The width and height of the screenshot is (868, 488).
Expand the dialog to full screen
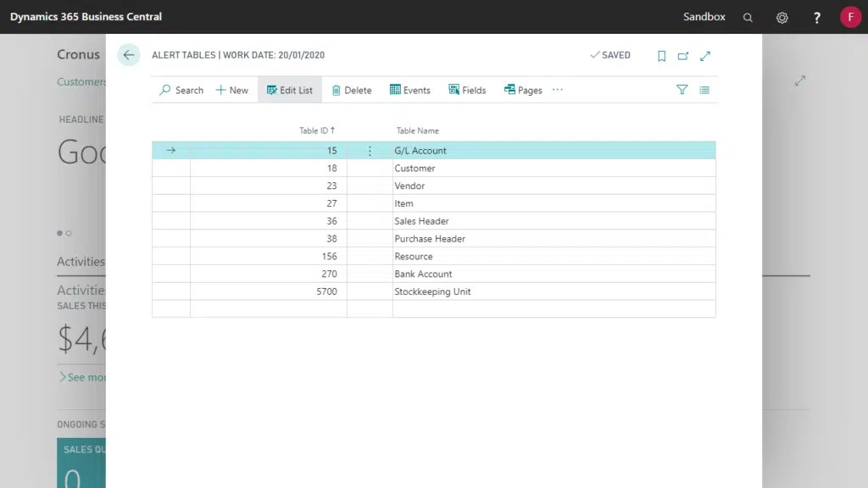(705, 56)
